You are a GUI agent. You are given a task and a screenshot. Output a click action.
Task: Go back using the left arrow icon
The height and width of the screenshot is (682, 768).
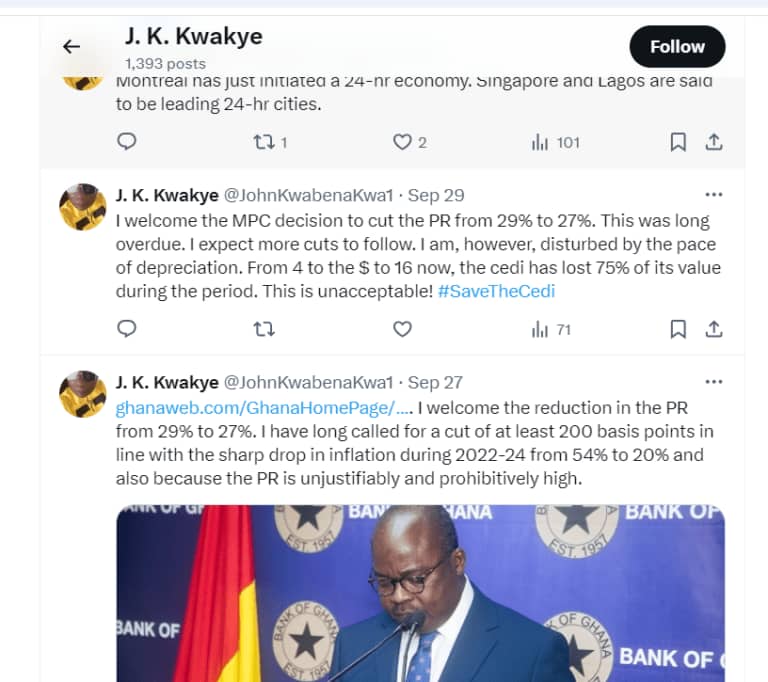(x=72, y=47)
